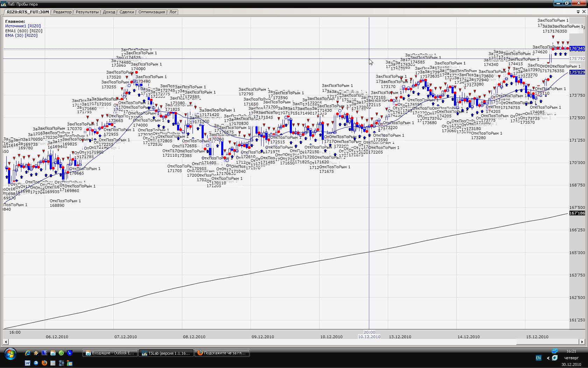588x368 pixels.
Task: Click the network diagram quick launch icon
Action: pos(61,363)
